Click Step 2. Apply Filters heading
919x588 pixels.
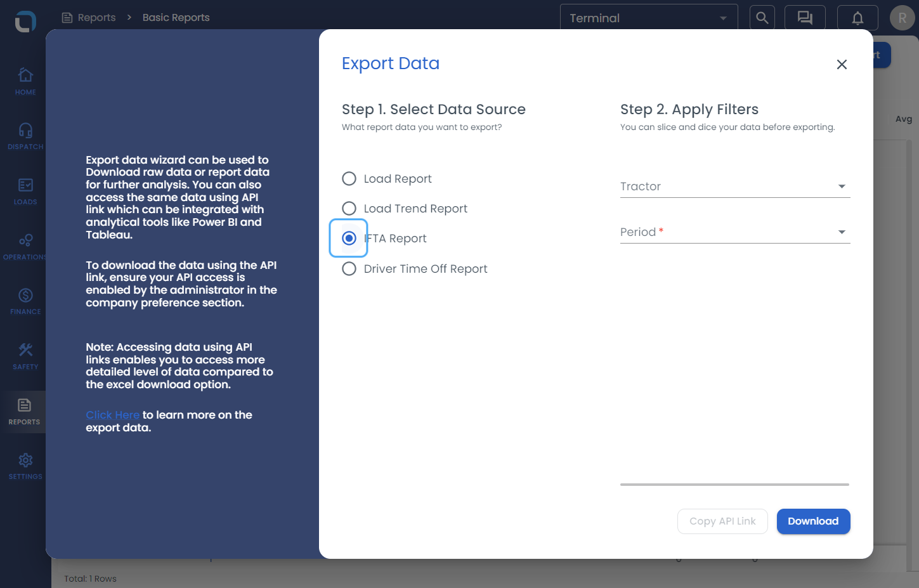(x=689, y=109)
